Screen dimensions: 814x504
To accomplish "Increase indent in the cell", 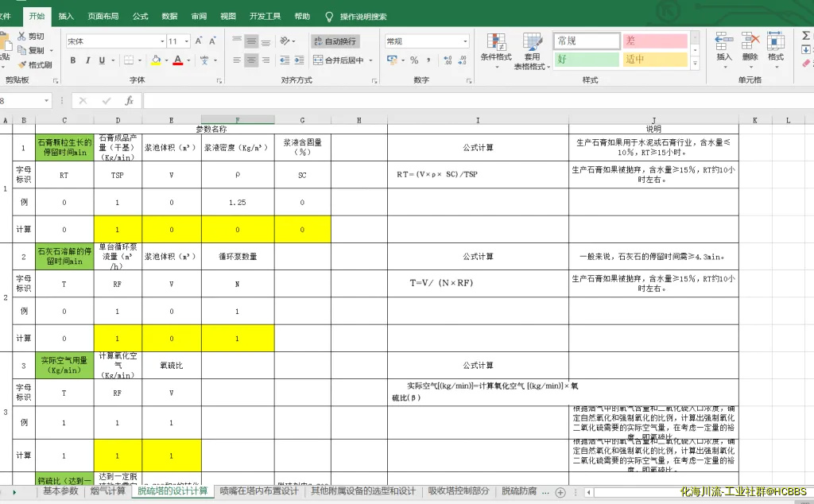I will tap(299, 60).
